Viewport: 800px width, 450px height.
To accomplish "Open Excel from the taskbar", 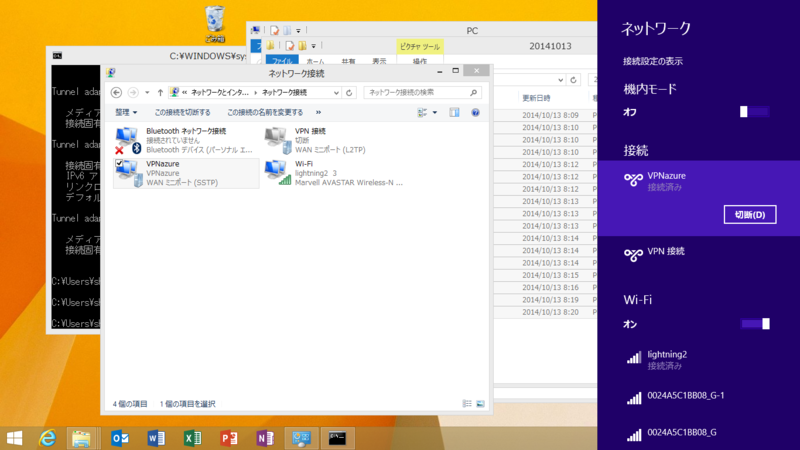I will pos(192,438).
